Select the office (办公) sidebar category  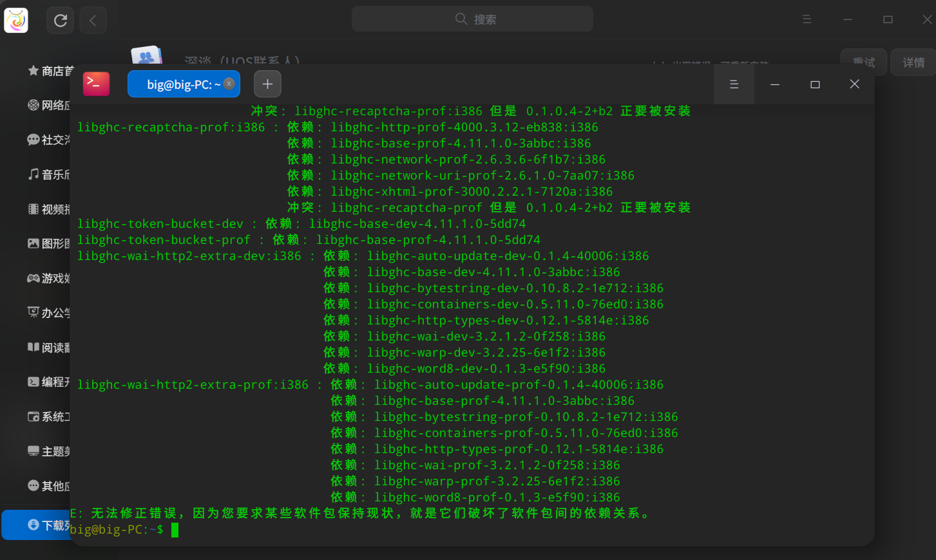(49, 313)
